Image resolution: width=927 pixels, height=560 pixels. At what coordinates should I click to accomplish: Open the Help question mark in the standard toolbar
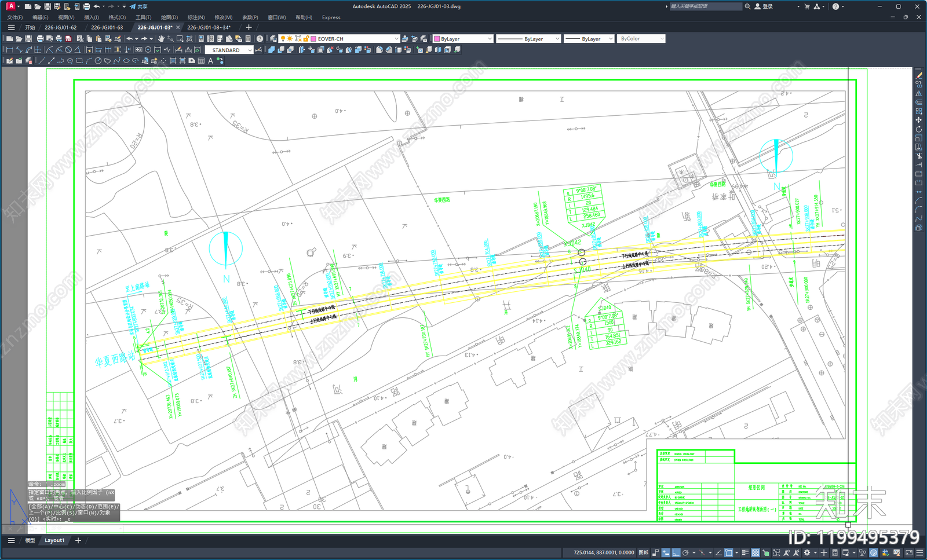coord(260,39)
